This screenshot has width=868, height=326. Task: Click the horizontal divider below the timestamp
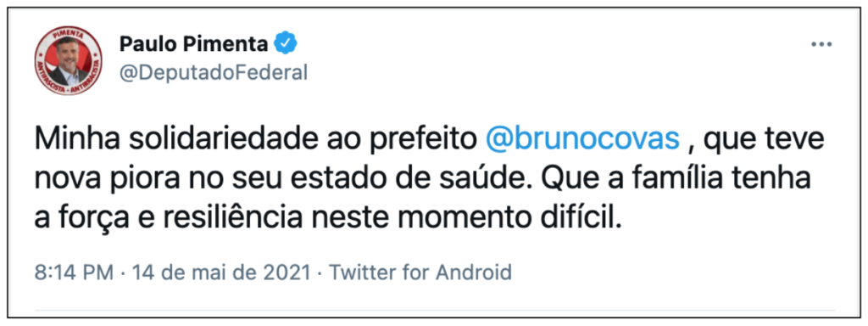(434, 309)
